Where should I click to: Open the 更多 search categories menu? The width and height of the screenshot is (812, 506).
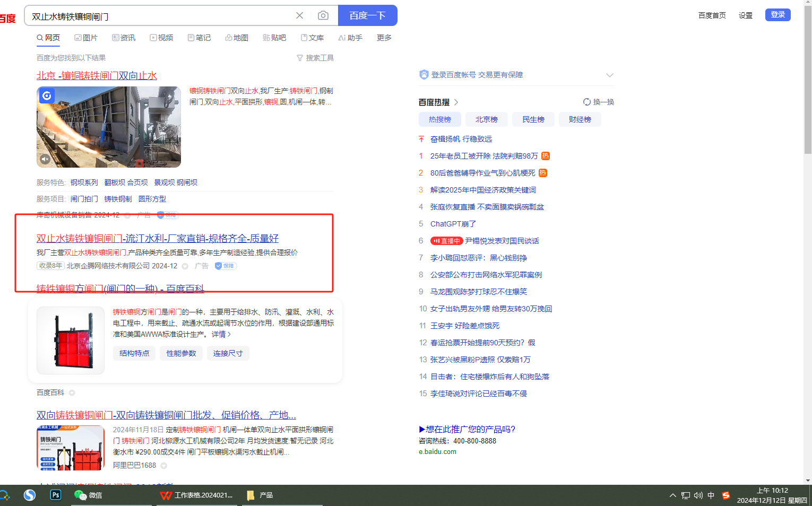coord(384,38)
